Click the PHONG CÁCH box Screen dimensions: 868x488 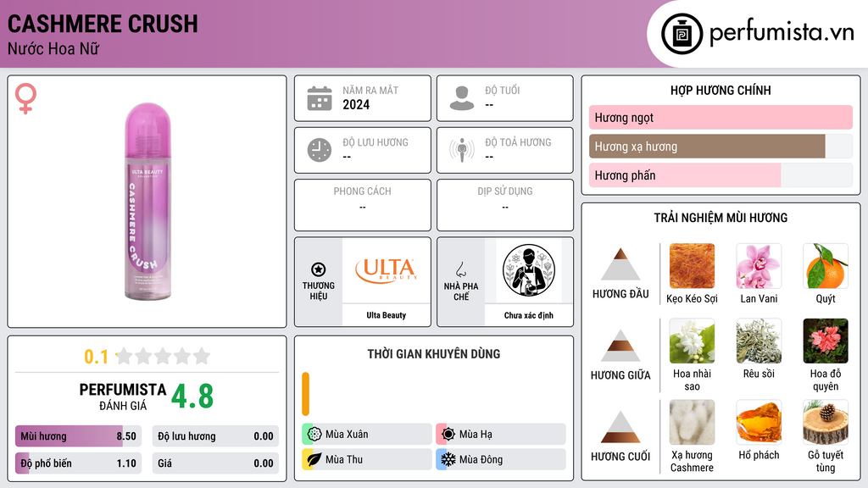click(x=363, y=205)
